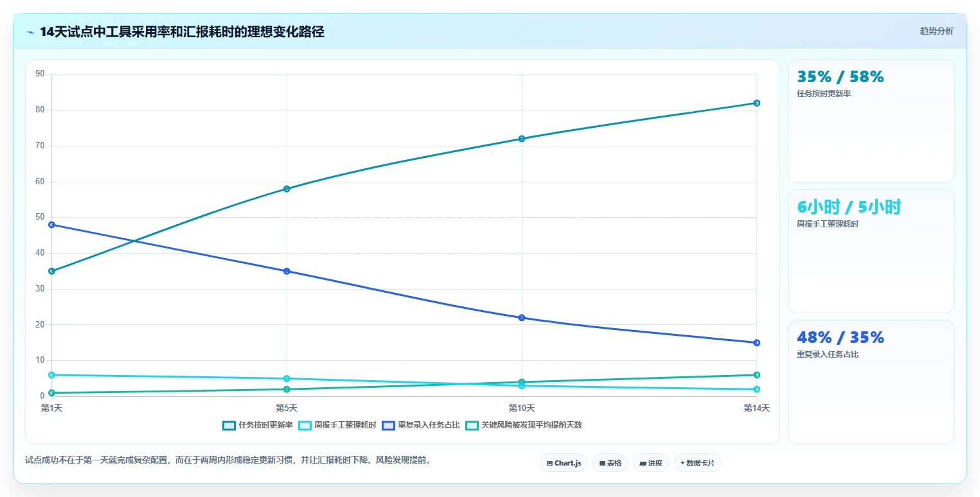The height and width of the screenshot is (497, 980).
Task: Click the 周报手工整理耗时 data point at 第5天
Action: [x=287, y=379]
